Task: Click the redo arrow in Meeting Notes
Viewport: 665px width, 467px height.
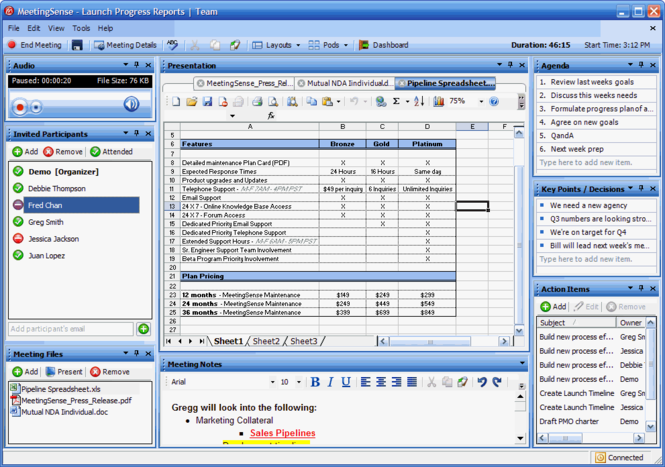Action: (x=497, y=382)
